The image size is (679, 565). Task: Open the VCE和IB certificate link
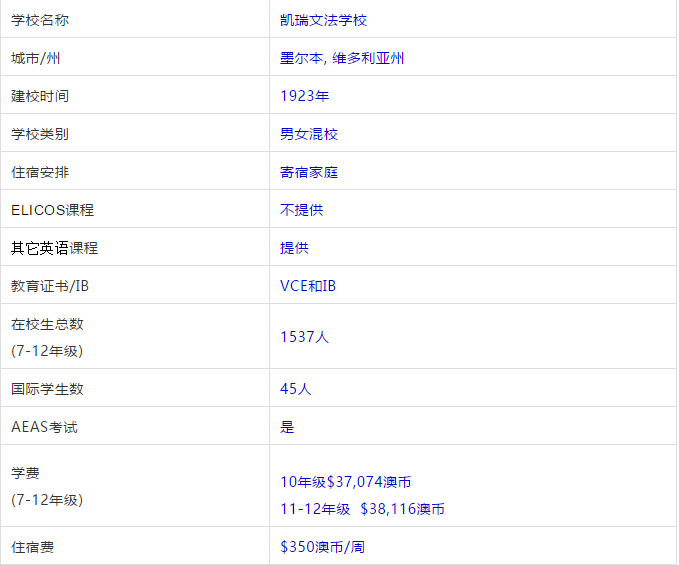click(x=308, y=286)
